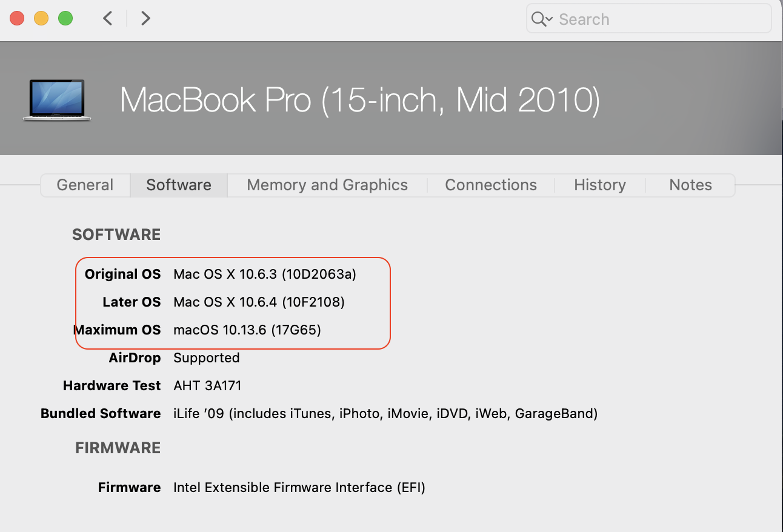Select the Software tab
783x532 pixels.
click(x=179, y=185)
